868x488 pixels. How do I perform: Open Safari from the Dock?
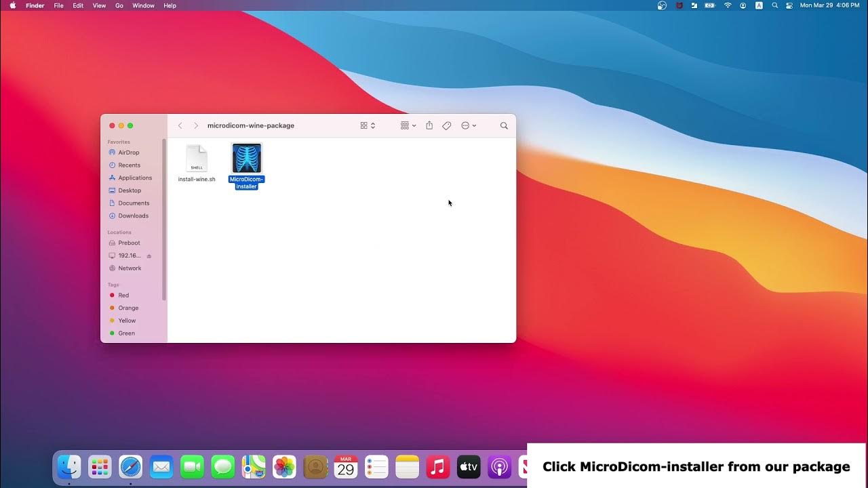(130, 466)
